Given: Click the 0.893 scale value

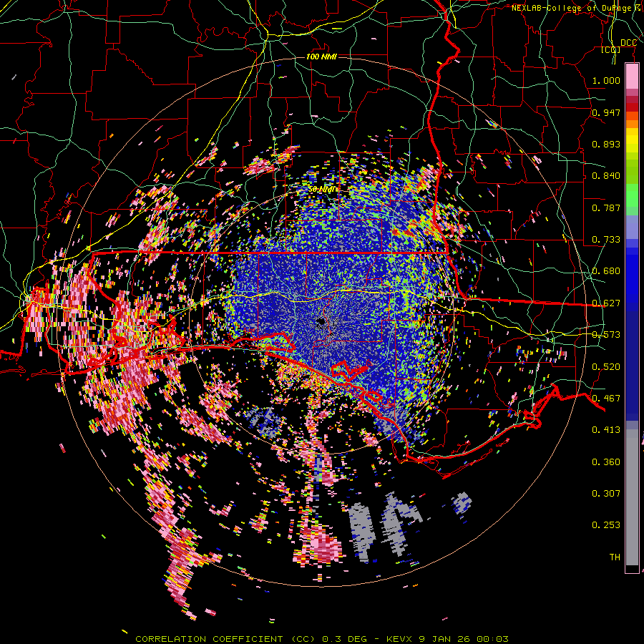Looking at the screenshot, I should tap(606, 144).
